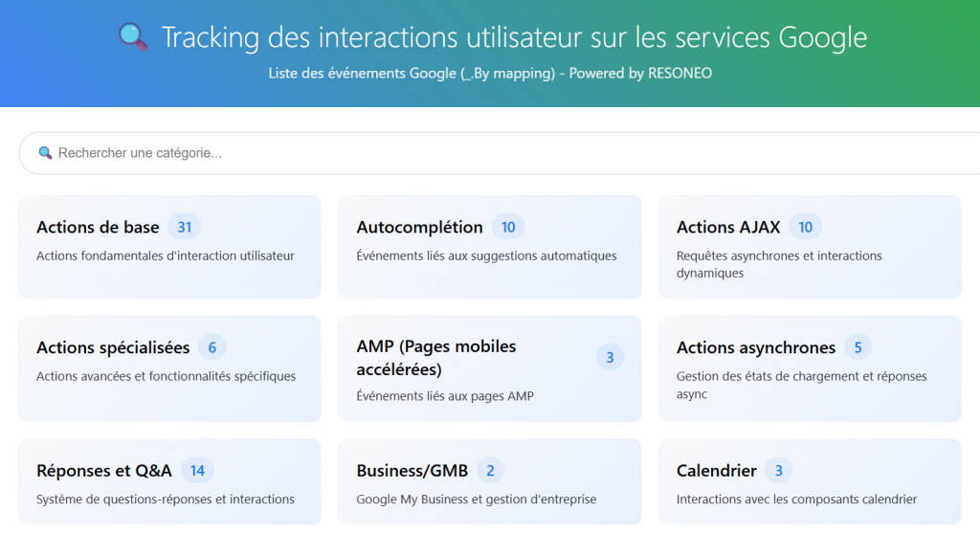The image size is (980, 534).
Task: Click text 'Actions fondamentales d'interaction utilisateur'
Action: tap(166, 256)
